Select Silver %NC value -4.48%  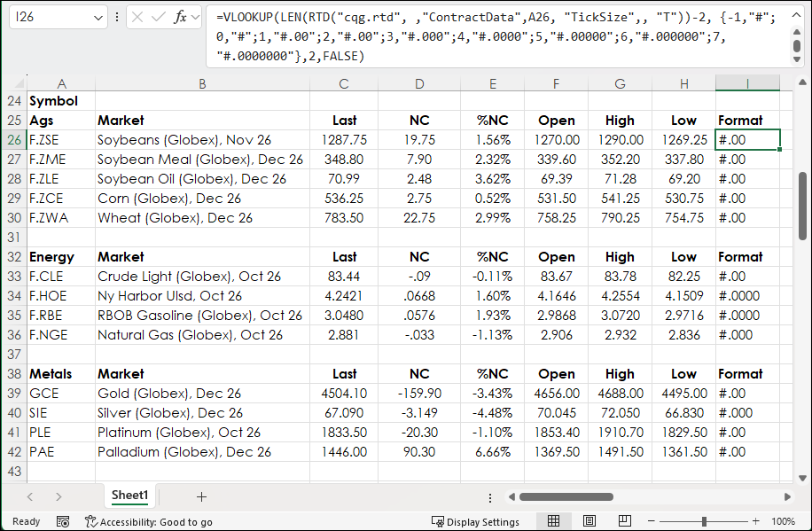tap(492, 413)
